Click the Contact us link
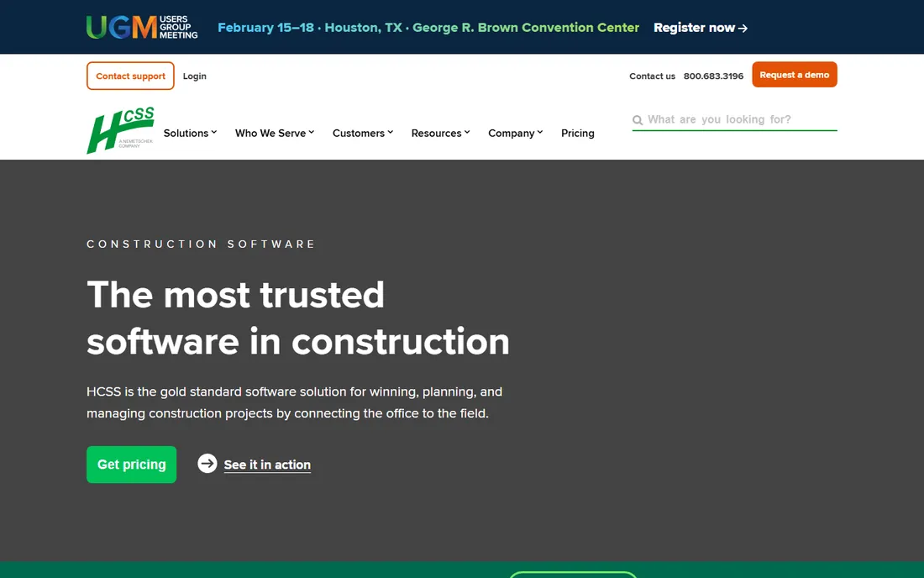Image resolution: width=924 pixels, height=578 pixels. click(x=652, y=76)
